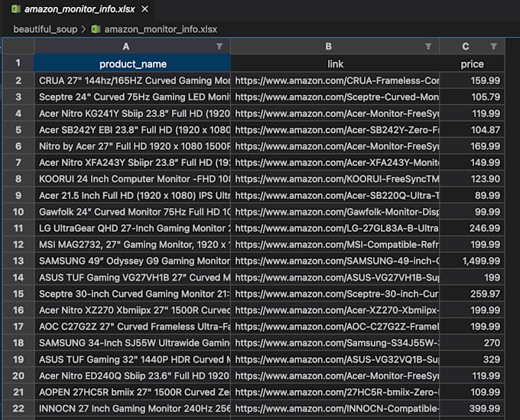Select the price column header cell
Viewport: 520px width, 420px height.
pyautogui.click(x=472, y=64)
